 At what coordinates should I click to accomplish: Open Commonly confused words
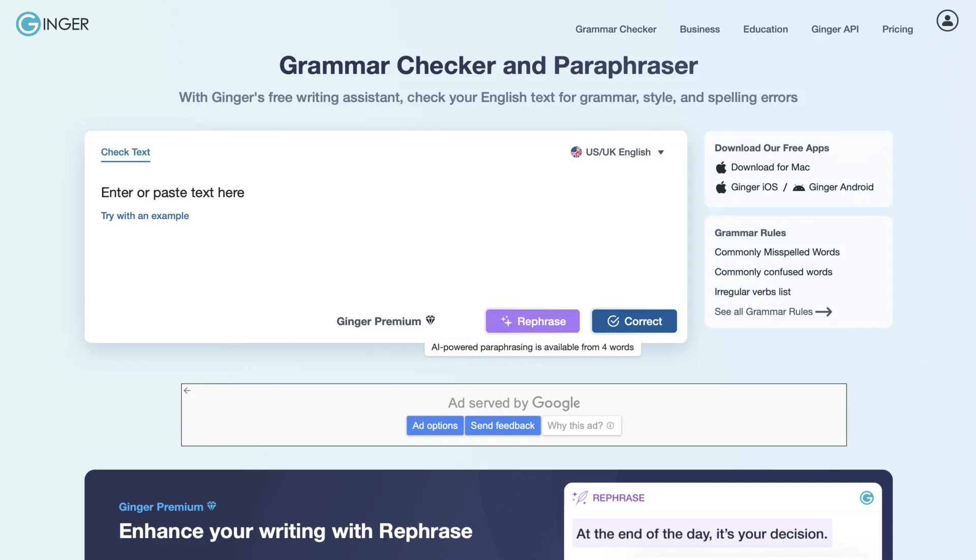click(773, 272)
